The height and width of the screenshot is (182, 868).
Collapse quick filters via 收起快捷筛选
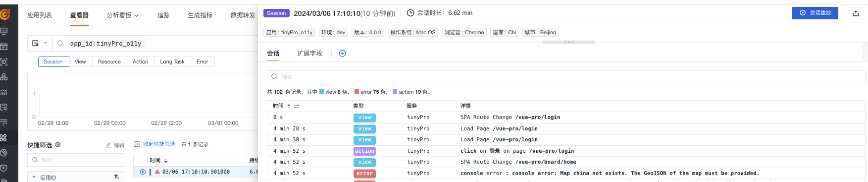pos(154,144)
